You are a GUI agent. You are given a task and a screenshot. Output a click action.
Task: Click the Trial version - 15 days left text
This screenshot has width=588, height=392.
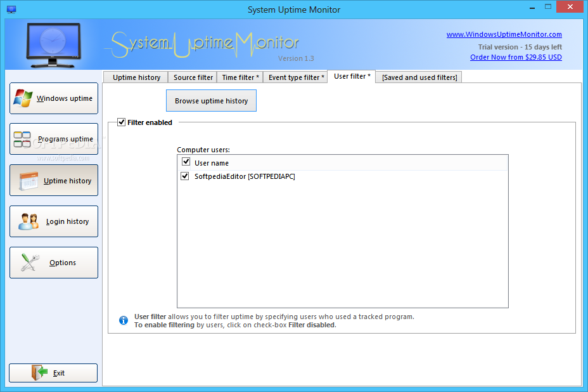pyautogui.click(x=520, y=47)
